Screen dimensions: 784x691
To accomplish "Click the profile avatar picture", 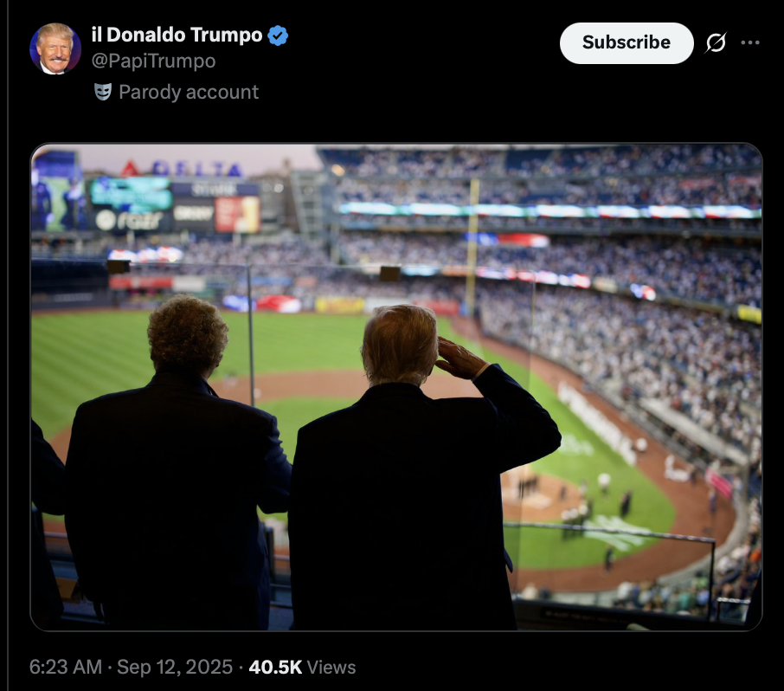I will (x=55, y=48).
